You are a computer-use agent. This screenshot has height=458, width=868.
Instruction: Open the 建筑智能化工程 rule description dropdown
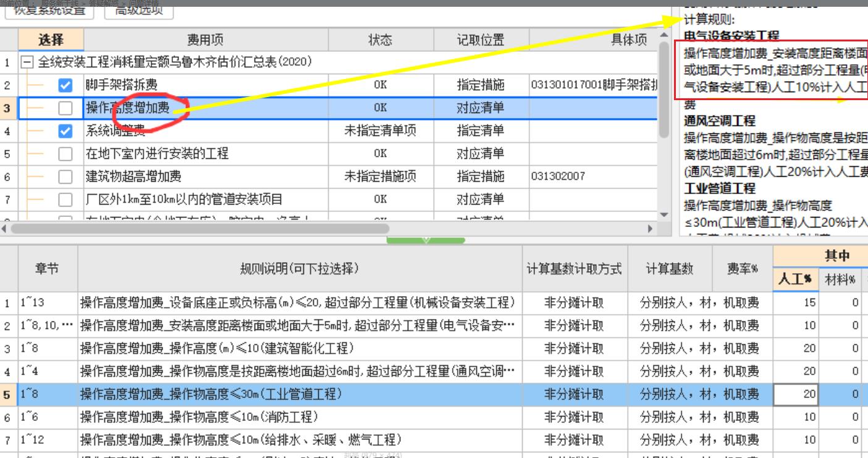pos(300,349)
